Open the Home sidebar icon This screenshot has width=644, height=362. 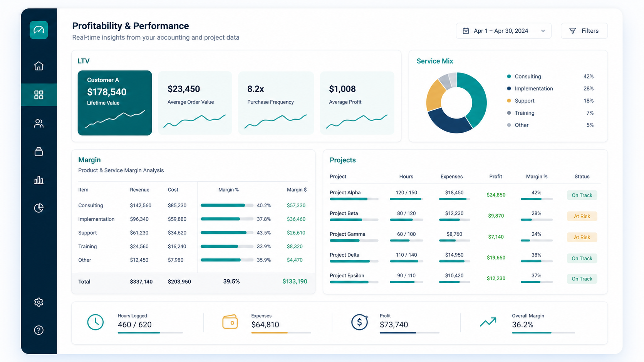point(39,66)
